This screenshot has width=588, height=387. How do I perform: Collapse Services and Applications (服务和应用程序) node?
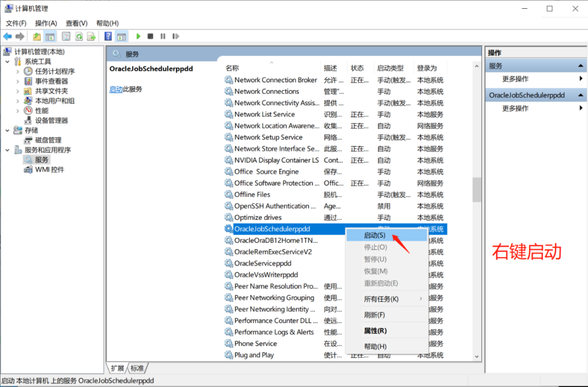point(8,150)
